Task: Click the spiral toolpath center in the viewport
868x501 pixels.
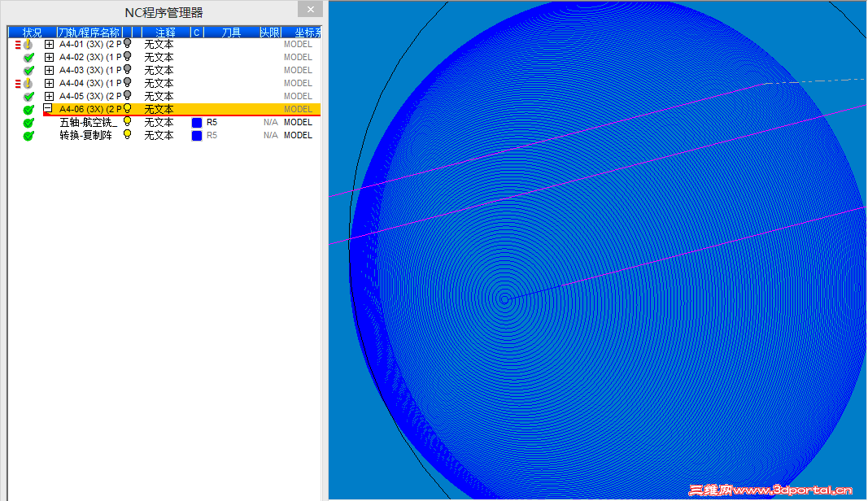Action: [x=504, y=299]
